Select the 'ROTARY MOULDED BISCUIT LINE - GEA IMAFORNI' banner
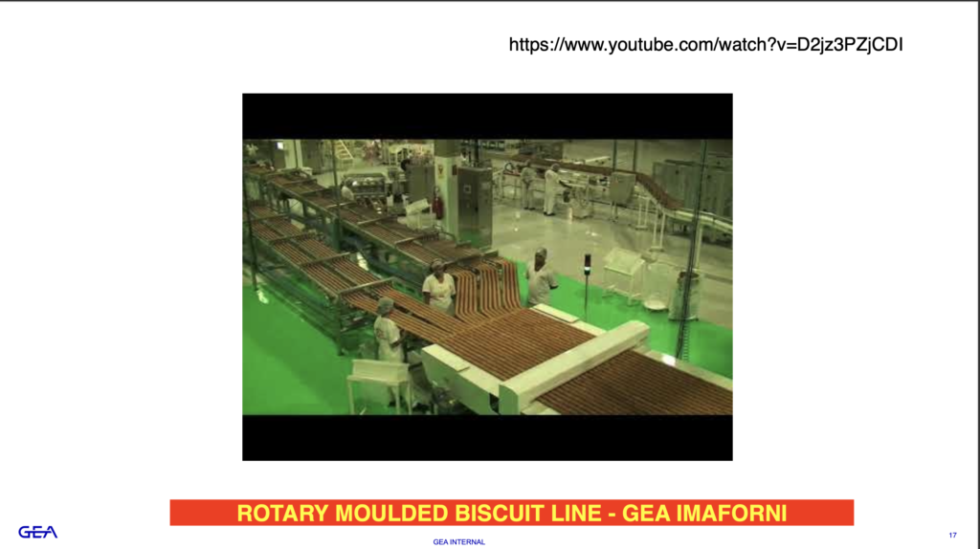Image resolution: width=980 pixels, height=549 pixels. click(x=511, y=513)
